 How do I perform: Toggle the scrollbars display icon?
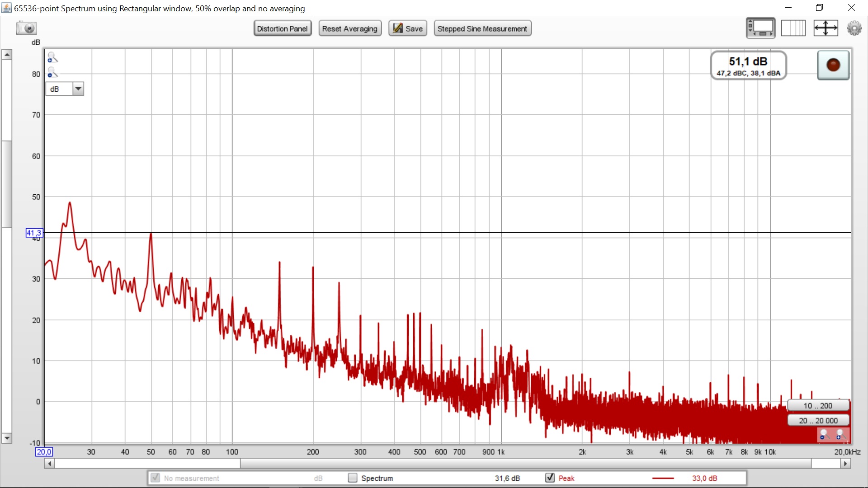760,28
